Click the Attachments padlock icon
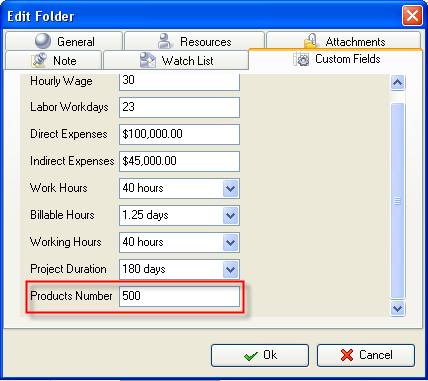Image resolution: width=428 pixels, height=381 pixels. pyautogui.click(x=310, y=41)
